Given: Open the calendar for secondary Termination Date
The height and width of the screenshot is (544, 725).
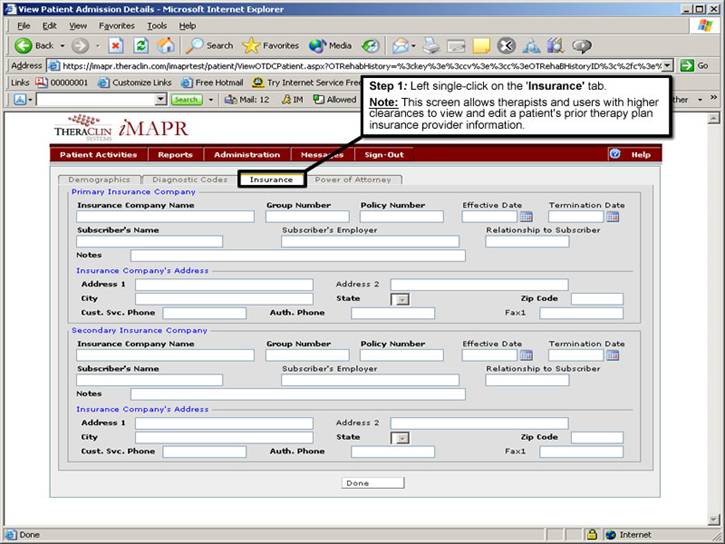Looking at the screenshot, I should [613, 354].
